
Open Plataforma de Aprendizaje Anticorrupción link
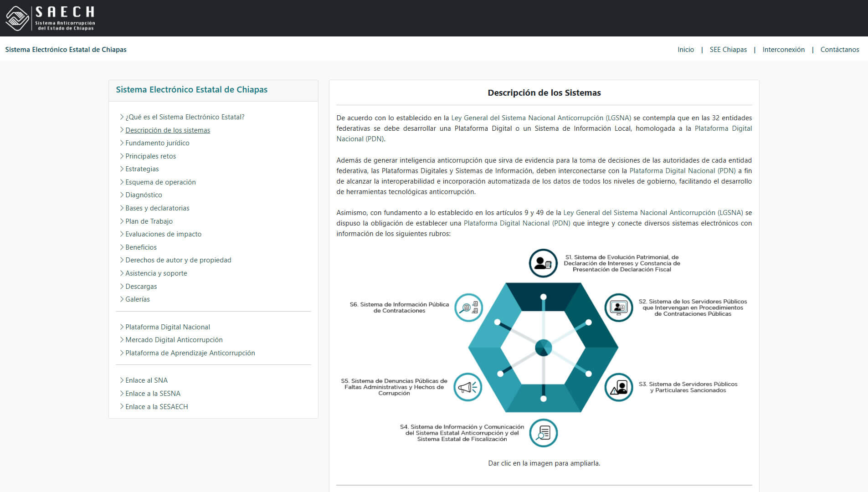point(190,353)
